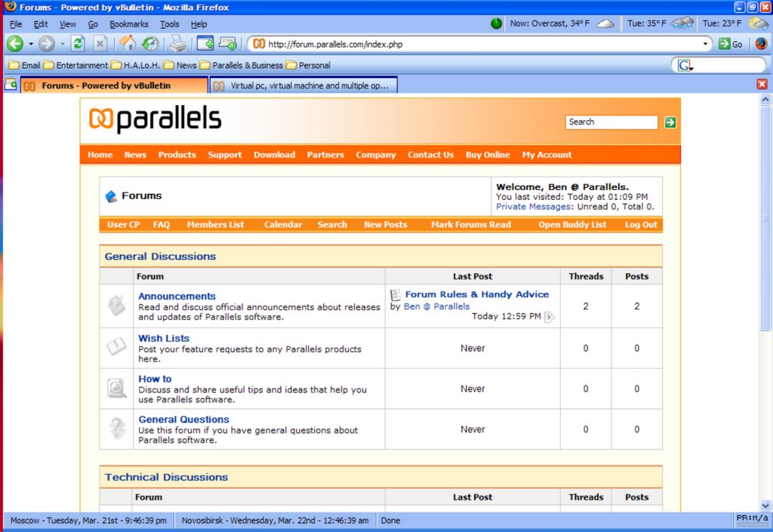Click the post document icon beside Forum Rules
773x532 pixels.
click(x=395, y=294)
